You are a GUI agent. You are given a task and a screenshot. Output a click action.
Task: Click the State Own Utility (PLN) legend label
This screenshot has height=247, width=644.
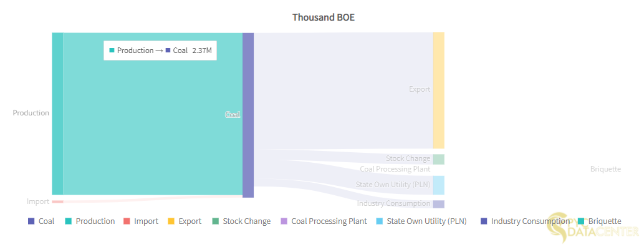click(x=426, y=221)
